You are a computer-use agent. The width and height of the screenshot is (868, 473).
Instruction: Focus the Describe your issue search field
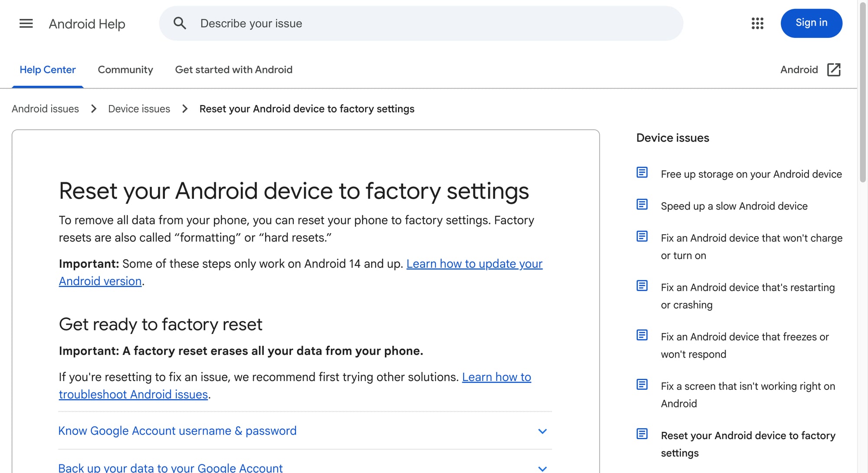coord(421,23)
